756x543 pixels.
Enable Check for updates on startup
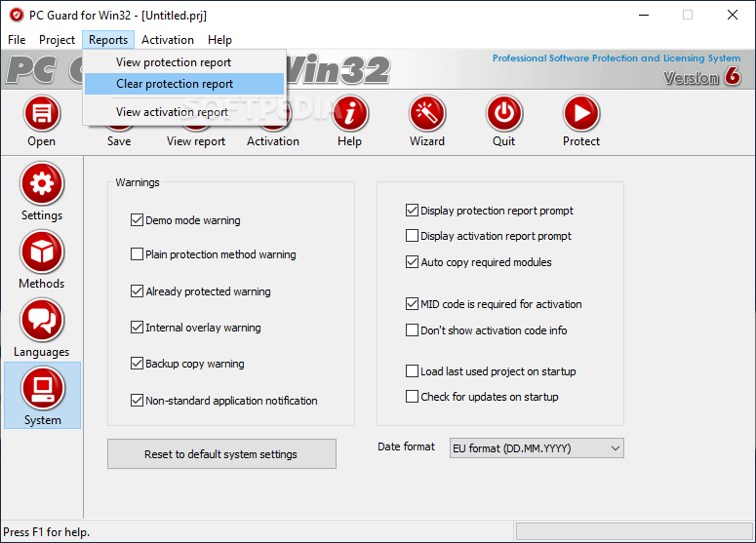(x=412, y=397)
